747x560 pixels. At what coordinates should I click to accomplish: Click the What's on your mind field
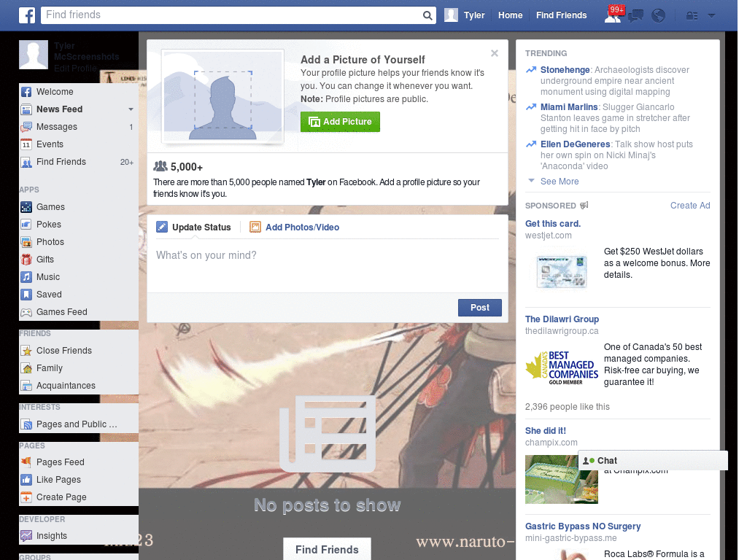point(328,265)
